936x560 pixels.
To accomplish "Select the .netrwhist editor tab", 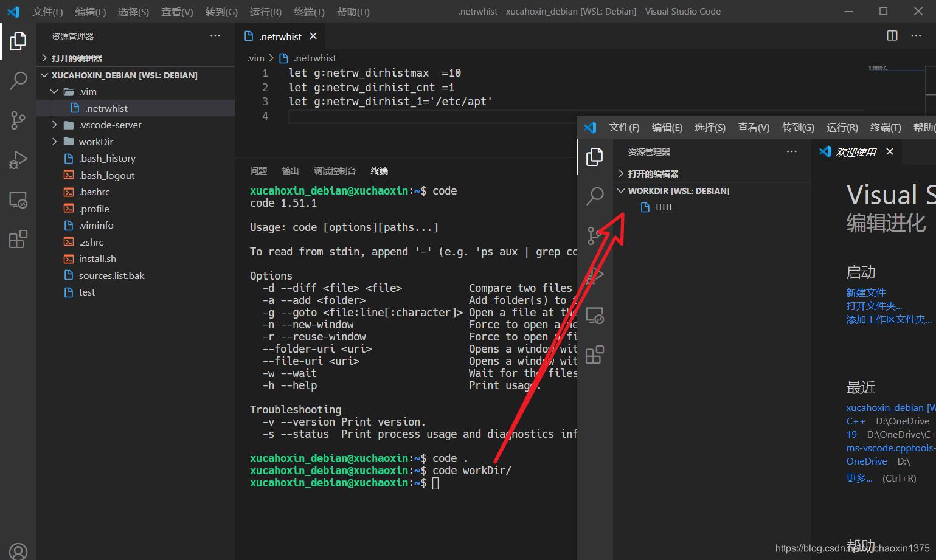I will point(280,36).
